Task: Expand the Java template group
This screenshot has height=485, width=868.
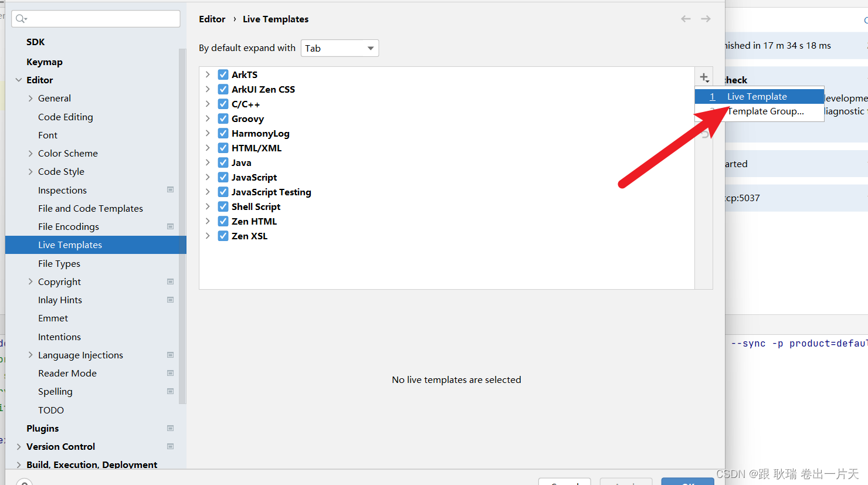Action: click(208, 162)
